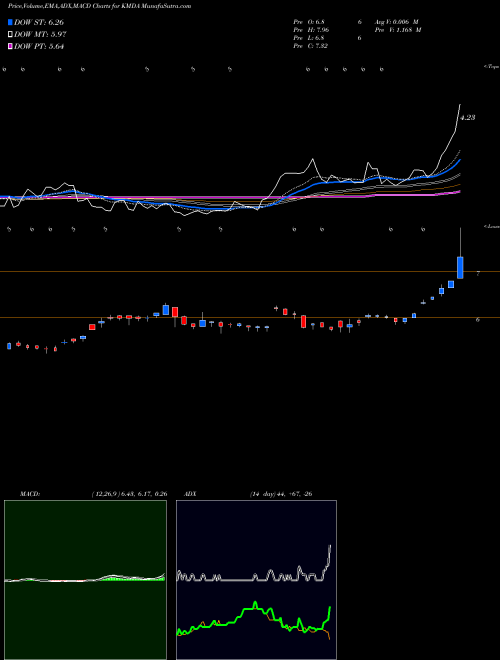This screenshot has width=500, height=660.
Task: Click the chart title for KMDA MunafaSutra.com
Action: [x=99, y=6]
